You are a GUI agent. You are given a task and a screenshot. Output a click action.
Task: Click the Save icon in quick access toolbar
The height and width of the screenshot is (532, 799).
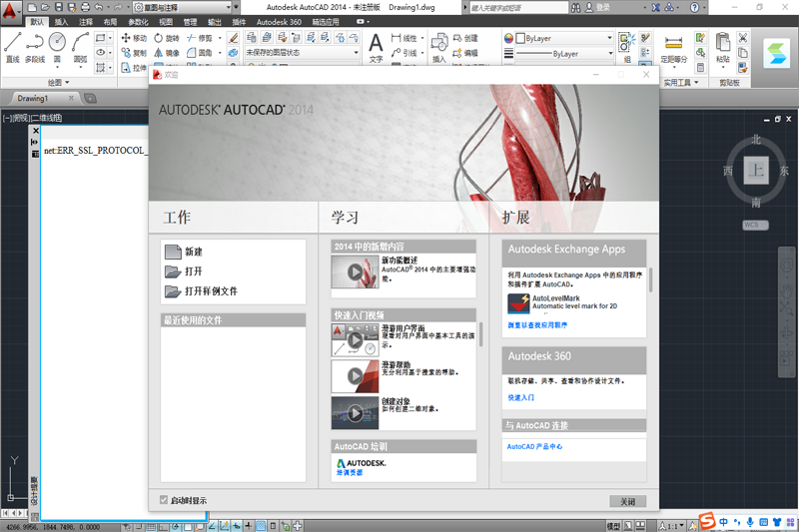(58, 7)
